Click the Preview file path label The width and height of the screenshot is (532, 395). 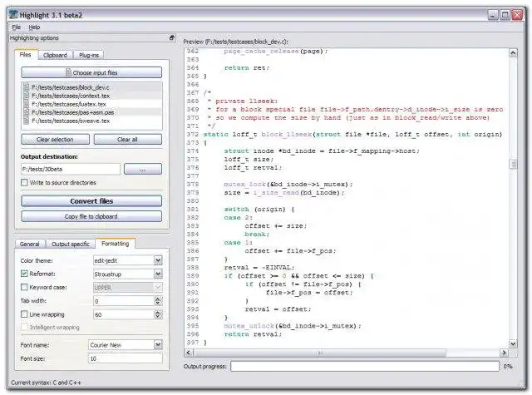[x=235, y=42]
